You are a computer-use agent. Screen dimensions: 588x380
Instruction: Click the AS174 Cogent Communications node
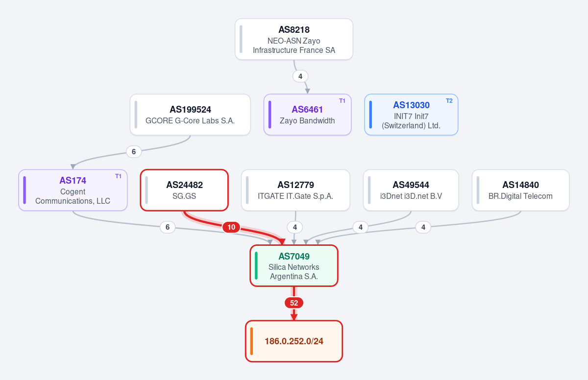coord(73,190)
